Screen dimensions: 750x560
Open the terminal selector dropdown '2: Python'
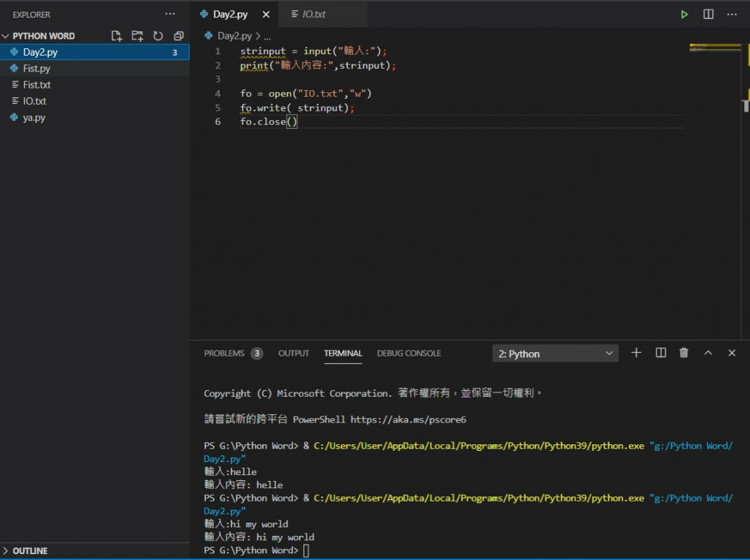pyautogui.click(x=555, y=354)
